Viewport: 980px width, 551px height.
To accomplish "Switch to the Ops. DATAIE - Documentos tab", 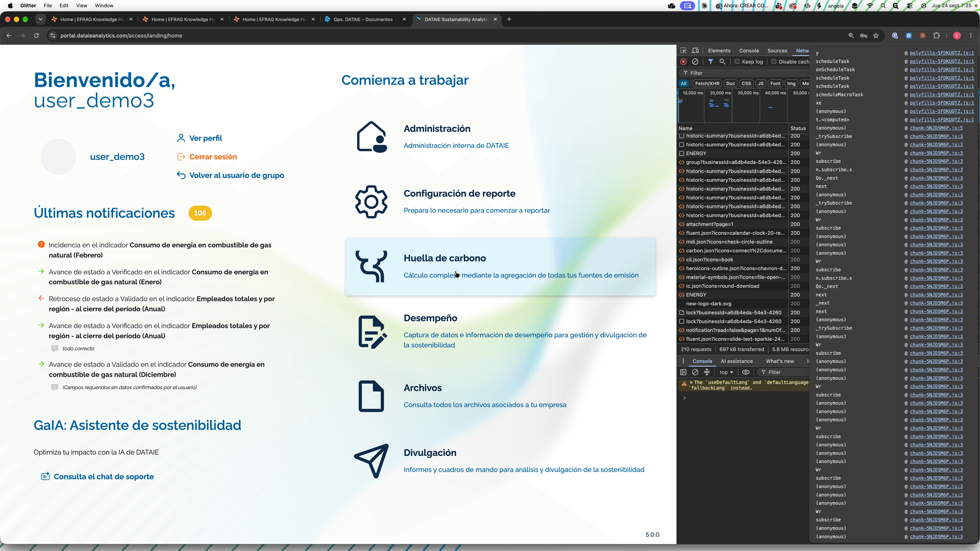I will pyautogui.click(x=364, y=19).
